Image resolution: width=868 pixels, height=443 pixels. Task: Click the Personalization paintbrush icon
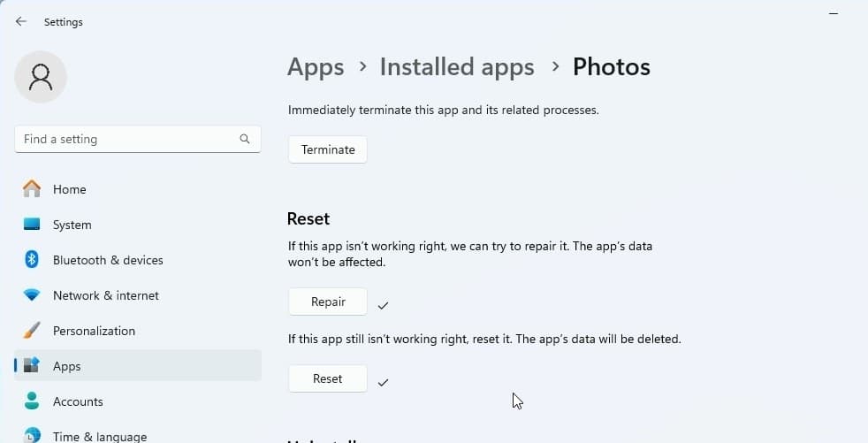point(32,331)
